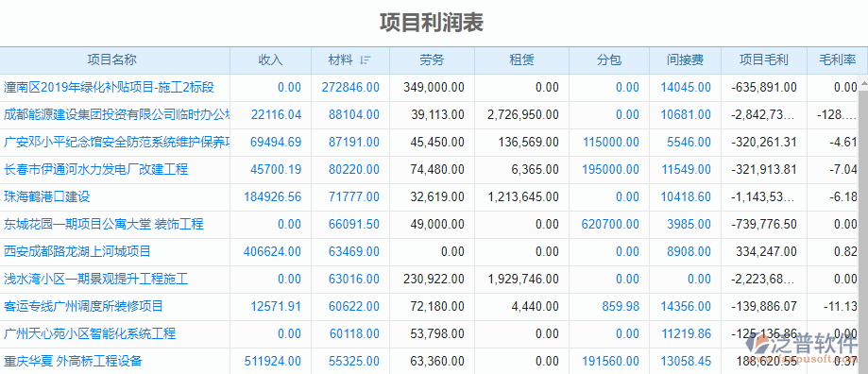Screen dimensions: 868x374
Task: Click labor value 349,000.00
Action: pos(434,88)
